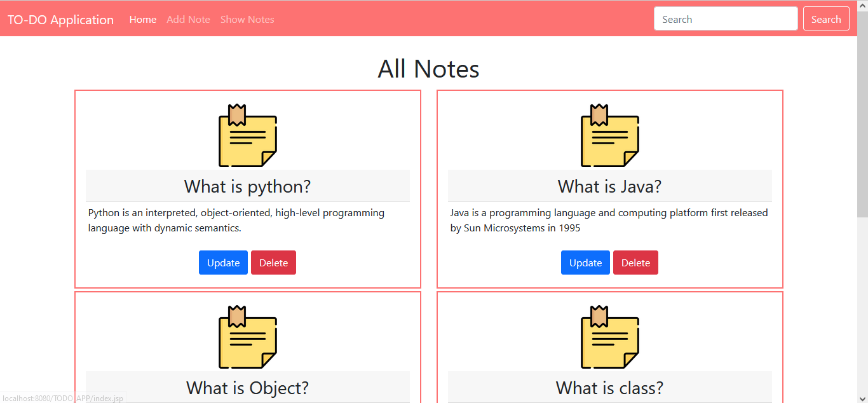Open the Show Notes page
This screenshot has width=868, height=403.
(x=247, y=20)
